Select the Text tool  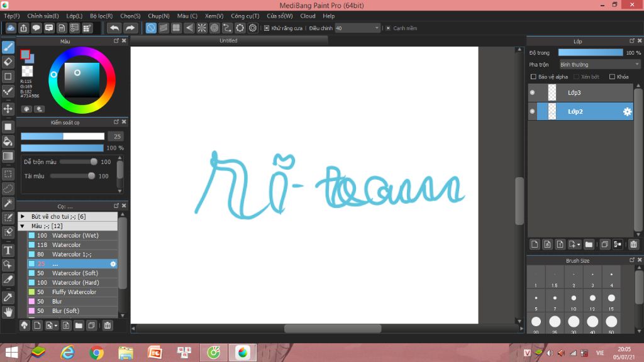[x=8, y=250]
